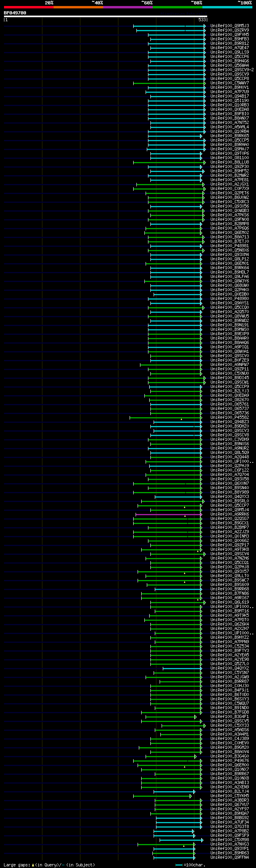Click the green ~80% identity legend segment
The height and width of the screenshot is (868, 256).
pos(178,7)
